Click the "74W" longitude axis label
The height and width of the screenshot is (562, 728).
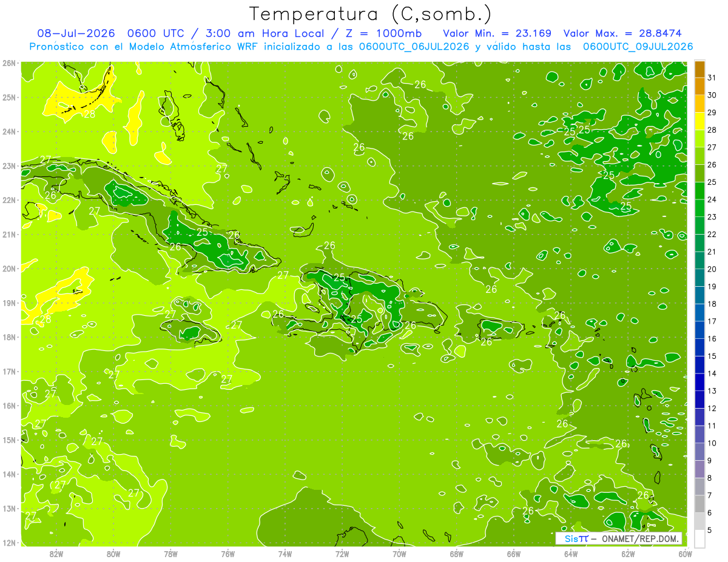click(x=285, y=554)
